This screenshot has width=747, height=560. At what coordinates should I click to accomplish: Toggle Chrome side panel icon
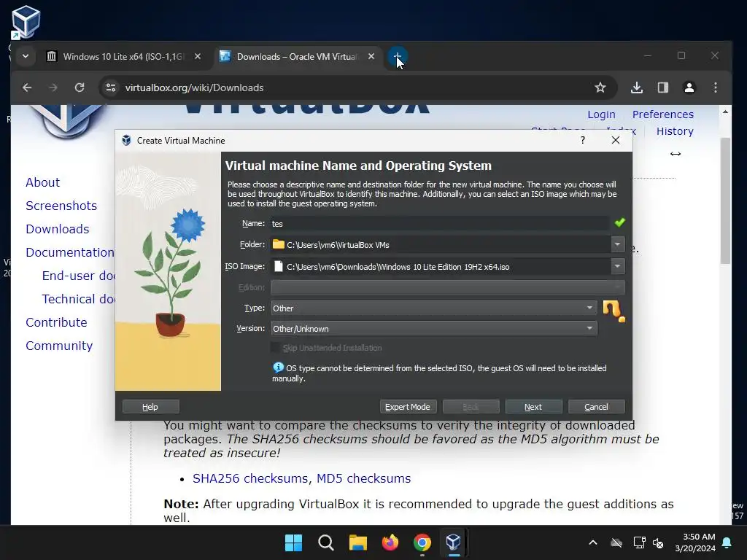663,87
